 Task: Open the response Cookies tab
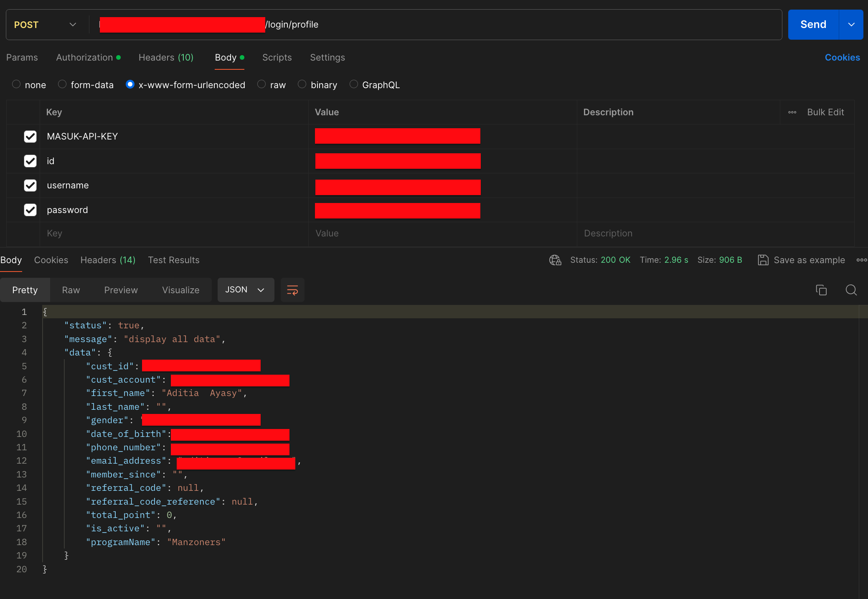pyautogui.click(x=51, y=260)
